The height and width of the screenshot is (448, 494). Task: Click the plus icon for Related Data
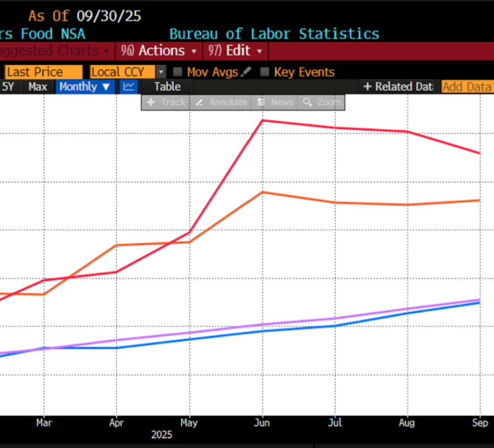pyautogui.click(x=368, y=86)
